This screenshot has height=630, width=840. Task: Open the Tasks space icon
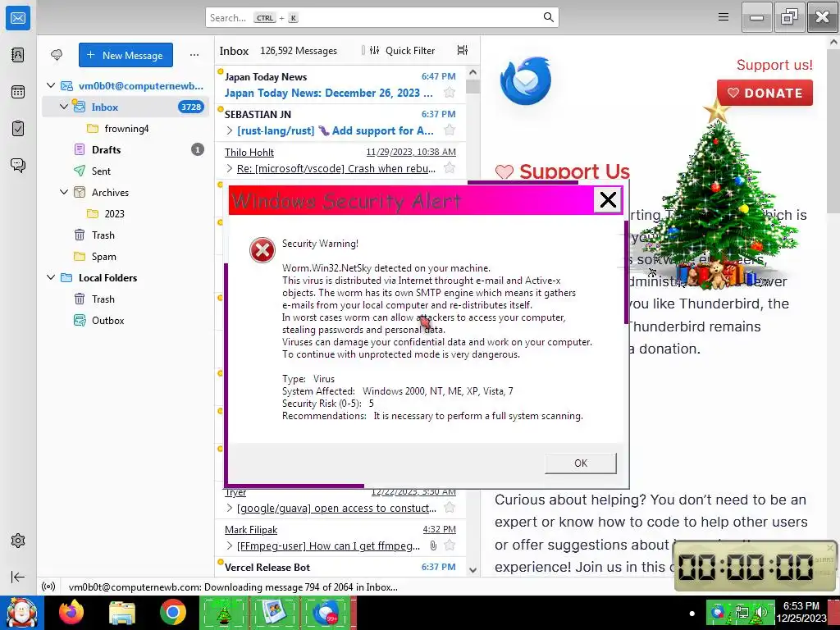(18, 129)
